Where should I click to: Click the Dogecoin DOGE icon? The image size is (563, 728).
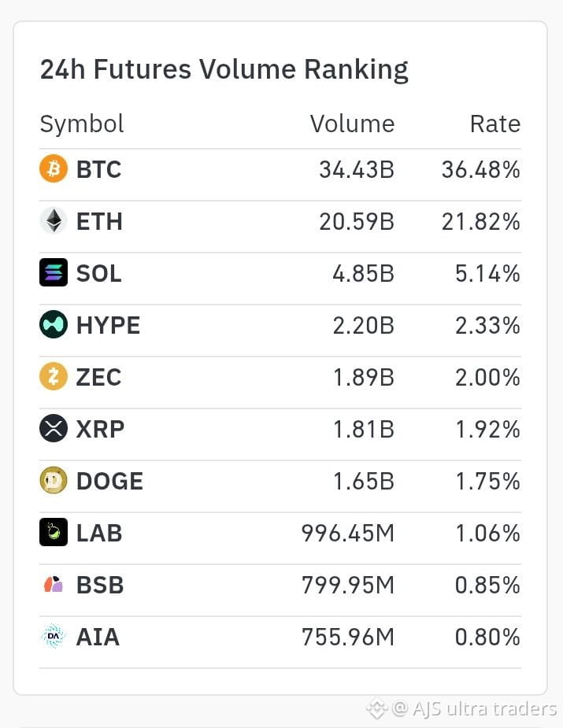(54, 481)
